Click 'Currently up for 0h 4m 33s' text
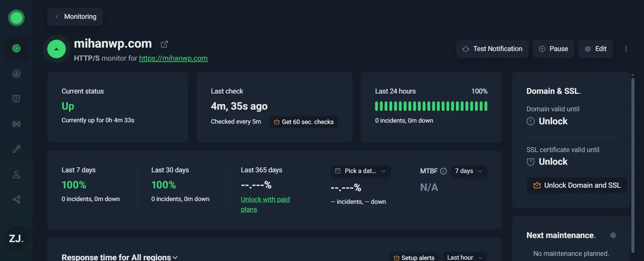The image size is (644, 261). [x=98, y=120]
